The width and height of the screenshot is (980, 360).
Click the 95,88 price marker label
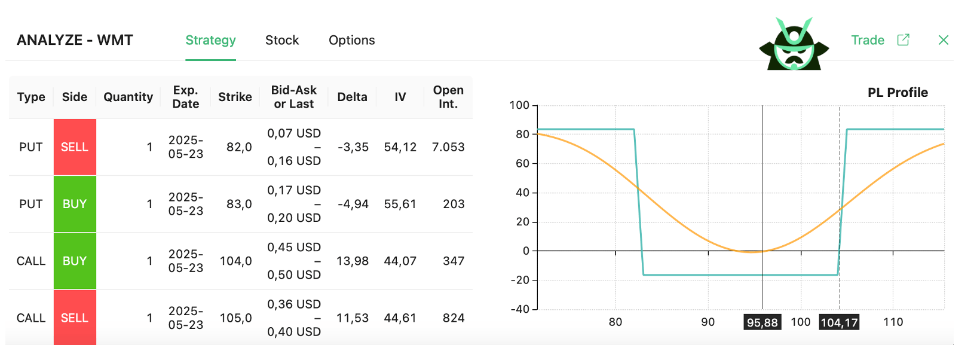coord(762,322)
